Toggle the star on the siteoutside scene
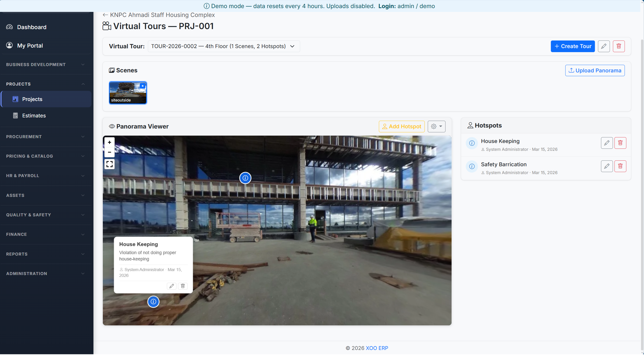 pyautogui.click(x=143, y=86)
